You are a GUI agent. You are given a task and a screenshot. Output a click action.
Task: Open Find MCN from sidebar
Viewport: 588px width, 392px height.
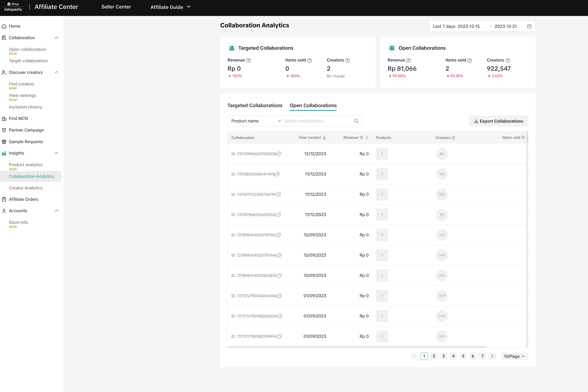coord(18,119)
